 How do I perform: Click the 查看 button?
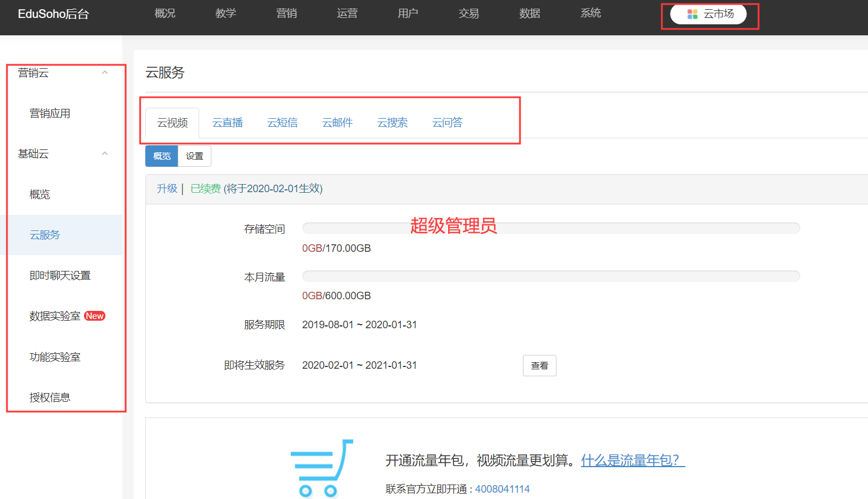(539, 366)
